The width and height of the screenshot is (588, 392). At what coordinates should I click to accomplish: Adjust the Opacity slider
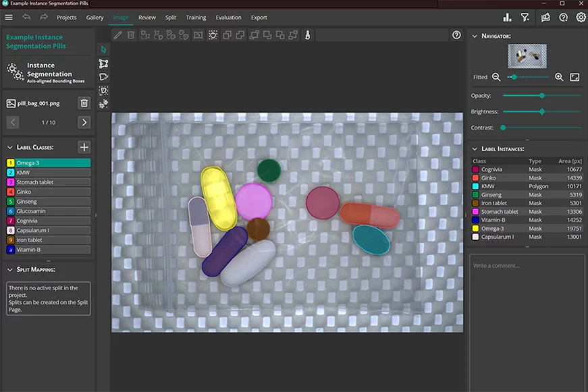541,95
